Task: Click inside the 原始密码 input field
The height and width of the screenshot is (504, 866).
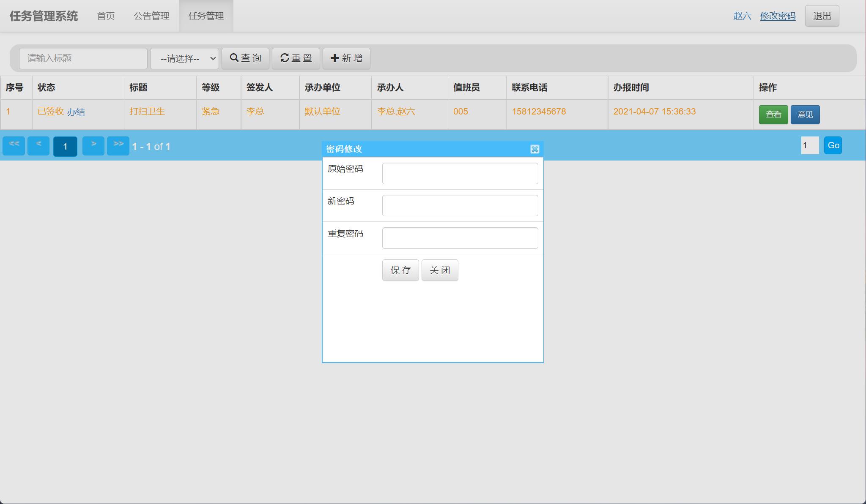Action: click(x=460, y=173)
